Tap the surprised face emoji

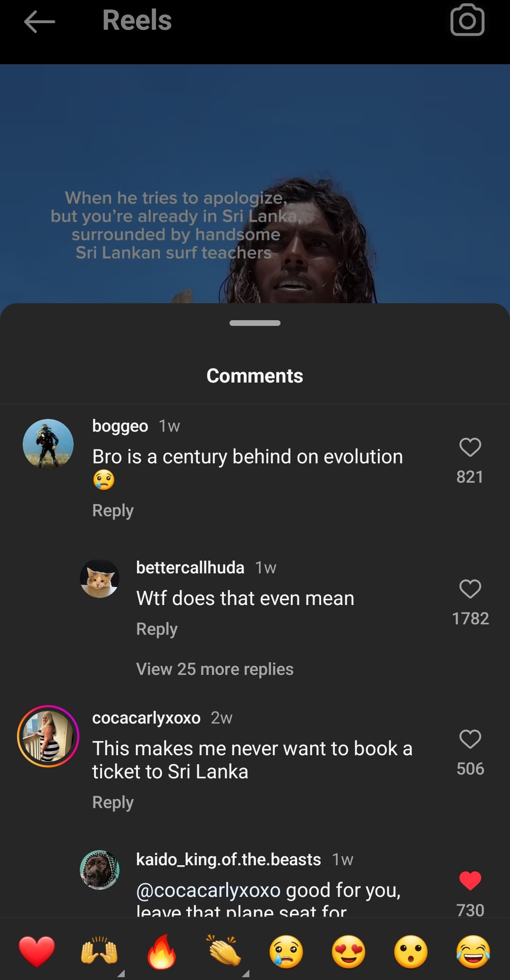(411, 951)
